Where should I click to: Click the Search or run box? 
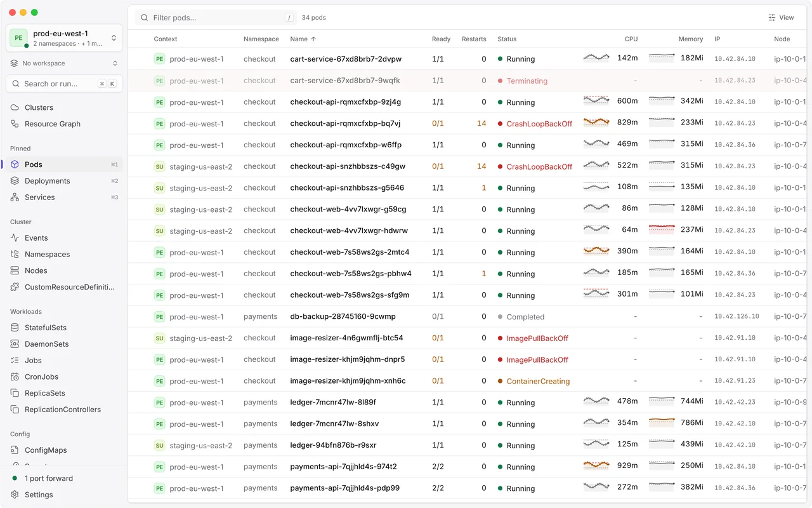pyautogui.click(x=64, y=83)
